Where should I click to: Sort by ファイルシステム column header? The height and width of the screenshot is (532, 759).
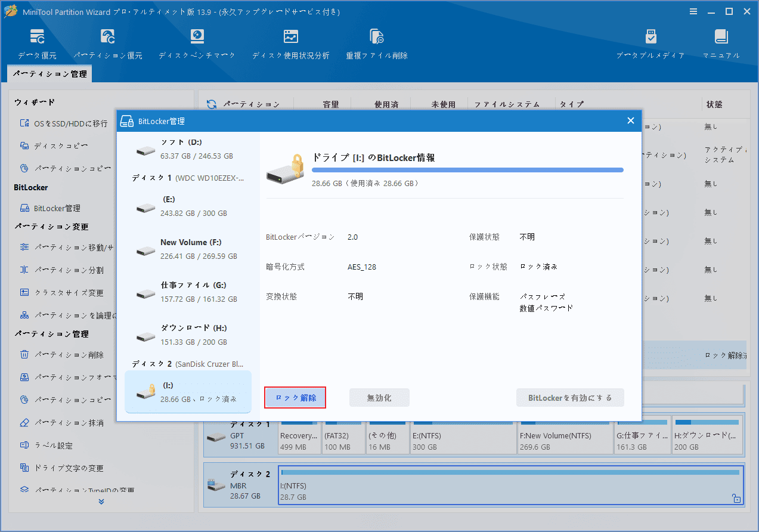coord(507,104)
